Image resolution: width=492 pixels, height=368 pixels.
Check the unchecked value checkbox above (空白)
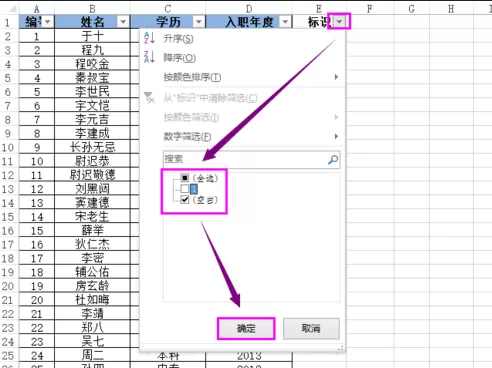(185, 189)
